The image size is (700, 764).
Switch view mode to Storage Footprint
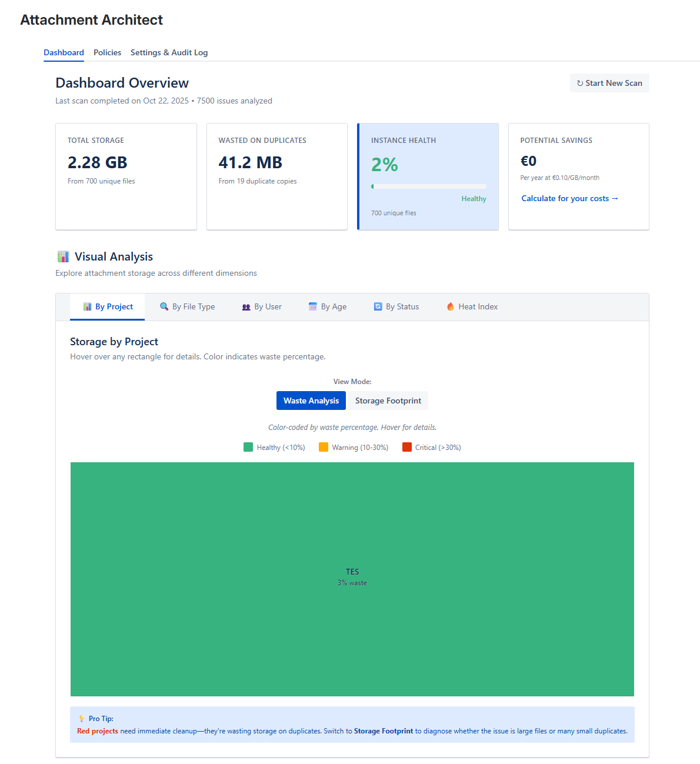tap(388, 401)
